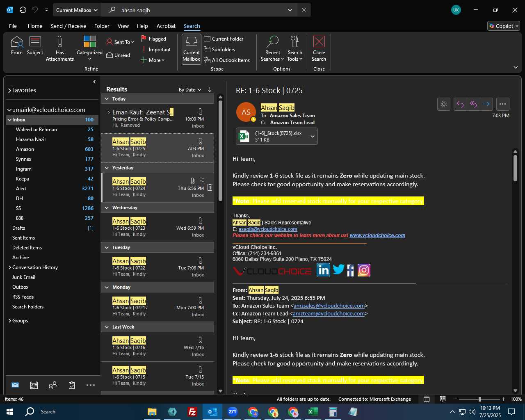Toggle the Flagged filter

154,39
